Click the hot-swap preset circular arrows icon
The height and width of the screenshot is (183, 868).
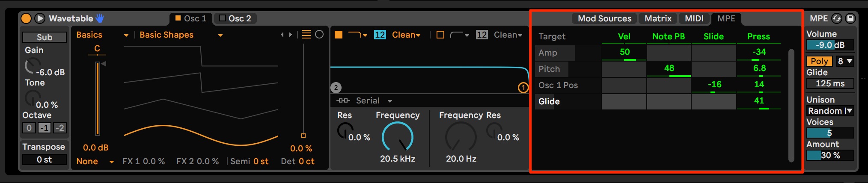[837, 18]
